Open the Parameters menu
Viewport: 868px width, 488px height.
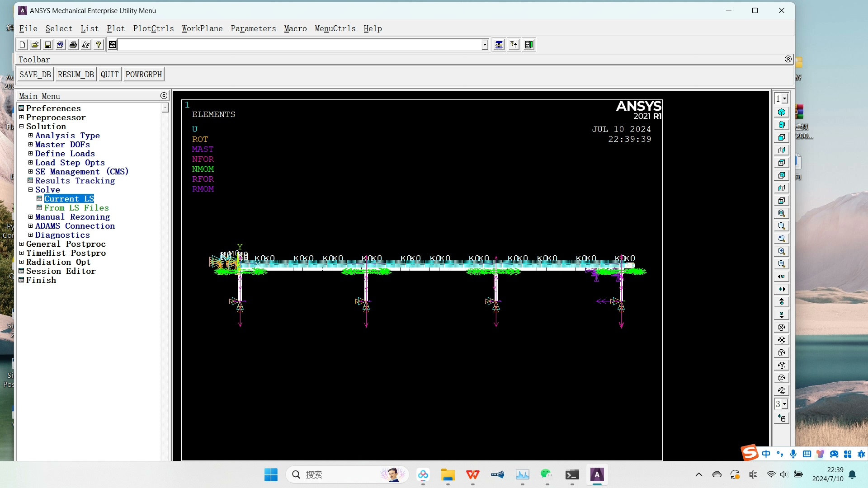click(x=253, y=28)
